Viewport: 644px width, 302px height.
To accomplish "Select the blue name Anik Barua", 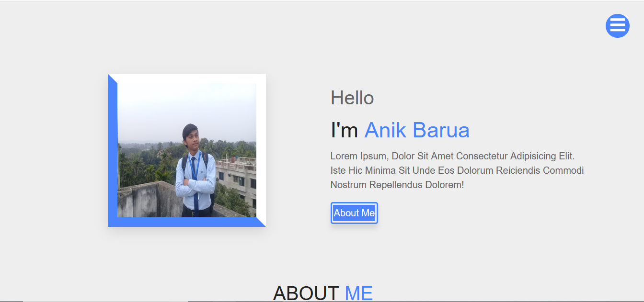I will tap(417, 130).
